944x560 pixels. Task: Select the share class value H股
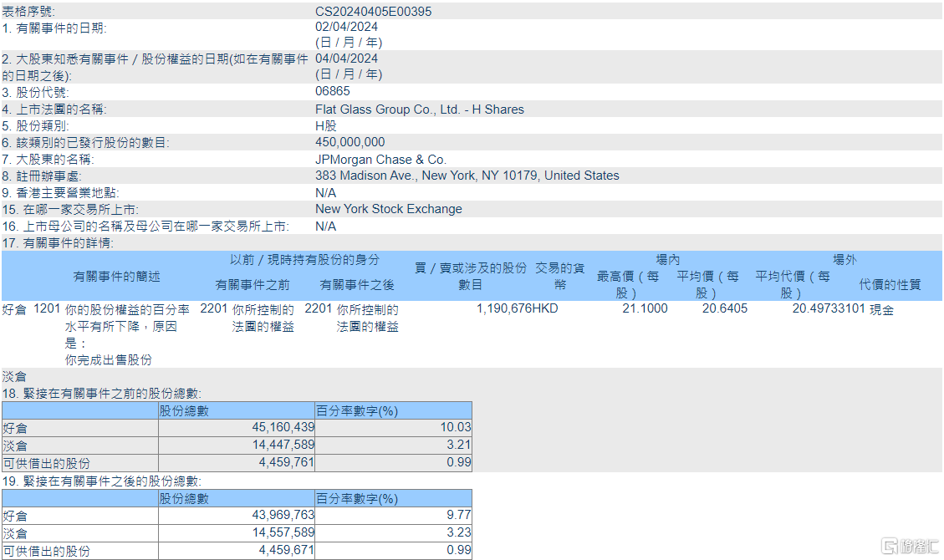point(326,126)
